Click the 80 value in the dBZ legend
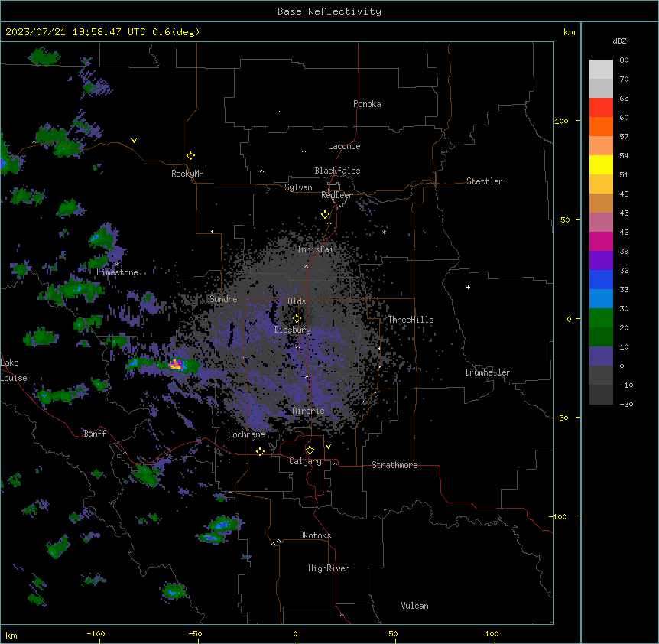The image size is (659, 644). click(624, 60)
